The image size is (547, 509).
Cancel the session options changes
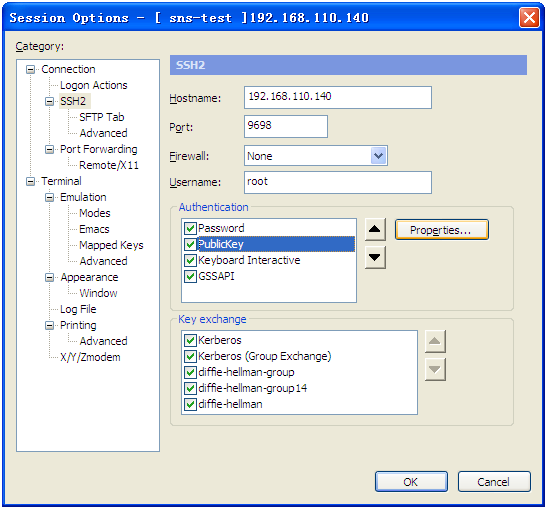(494, 482)
